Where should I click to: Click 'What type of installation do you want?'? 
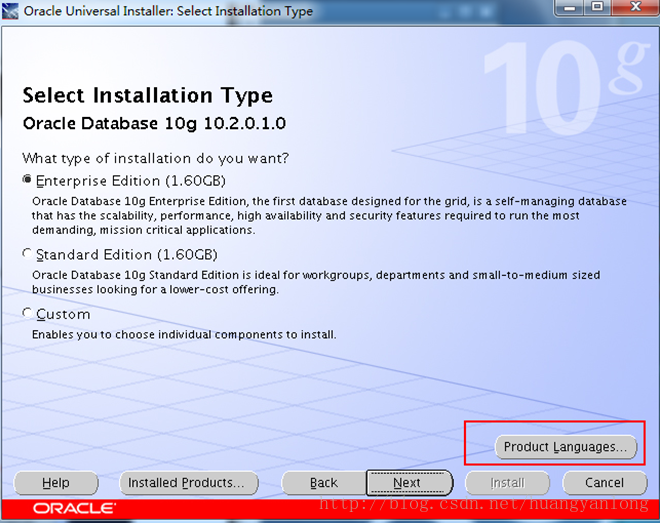(x=156, y=158)
